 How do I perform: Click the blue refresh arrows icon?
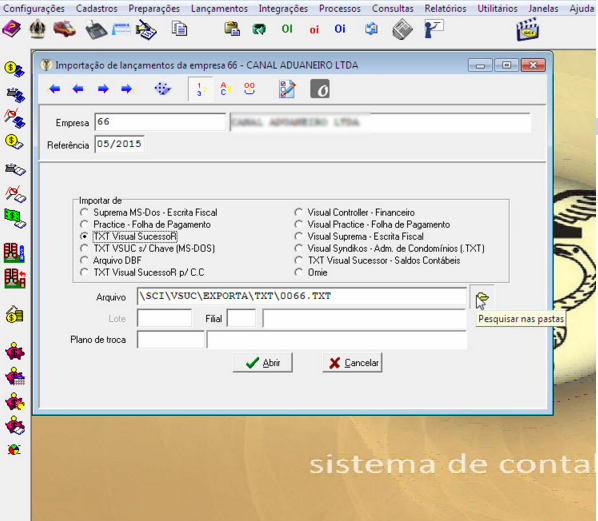click(x=371, y=29)
